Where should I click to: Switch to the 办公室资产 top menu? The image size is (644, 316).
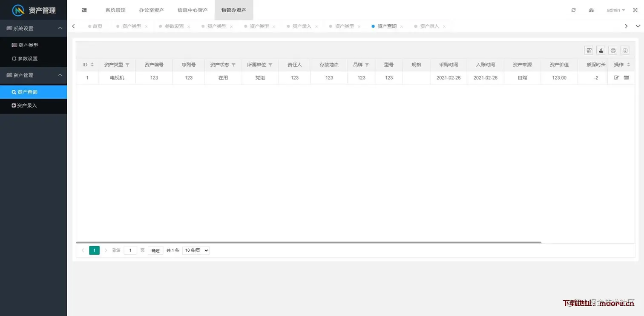click(152, 10)
